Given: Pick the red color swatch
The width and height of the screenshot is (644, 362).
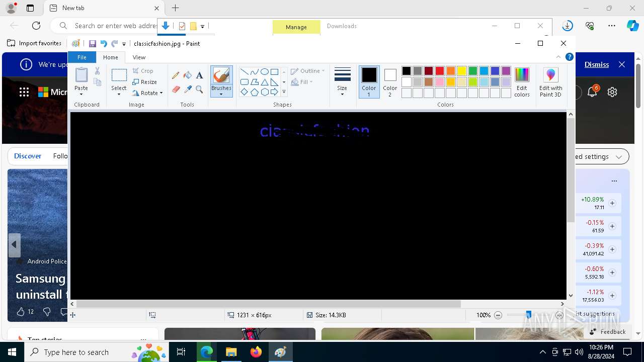Looking at the screenshot, I should [x=440, y=71].
